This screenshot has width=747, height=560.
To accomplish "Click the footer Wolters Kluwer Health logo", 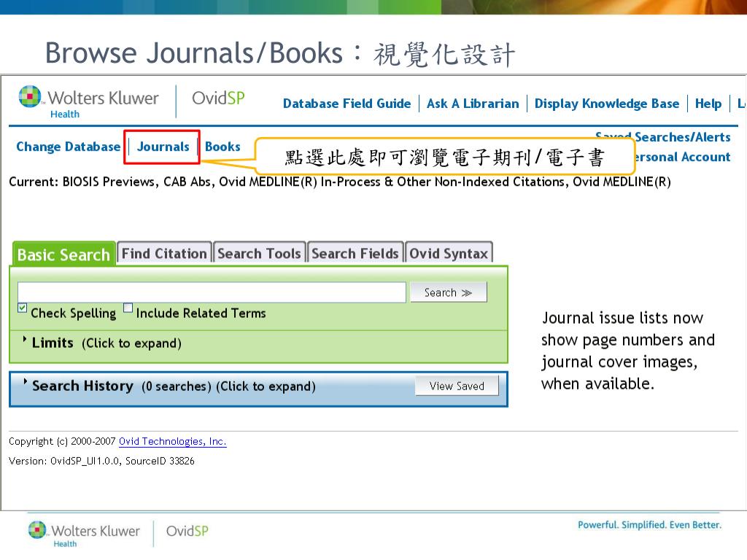I will click(x=84, y=534).
